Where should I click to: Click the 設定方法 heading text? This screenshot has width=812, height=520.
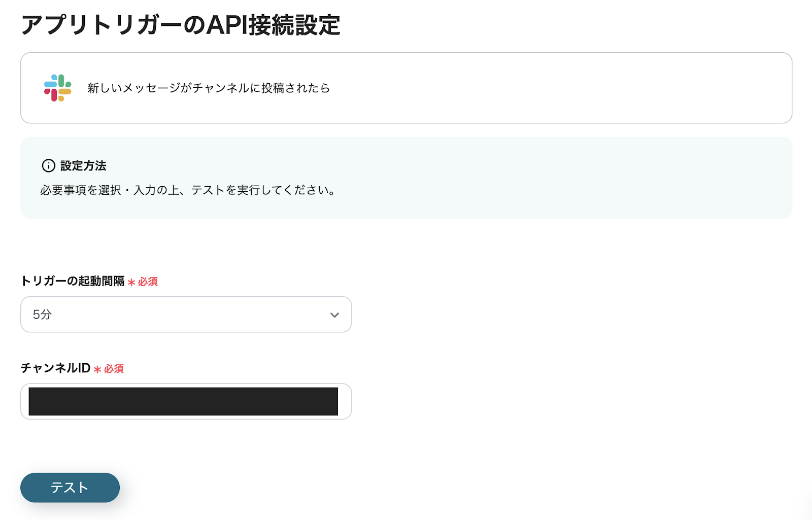coord(83,166)
